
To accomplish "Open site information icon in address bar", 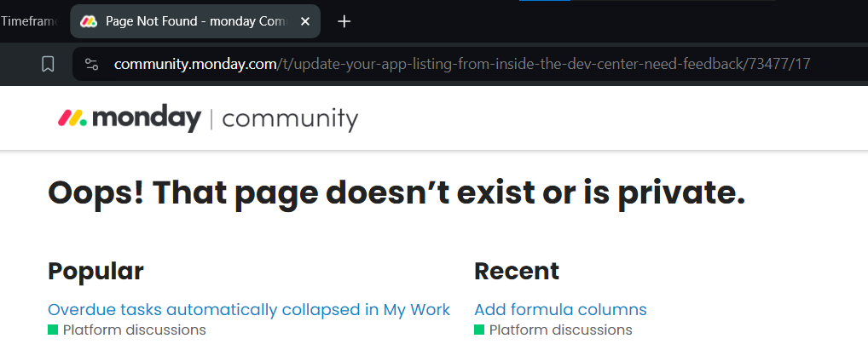I will tap(91, 65).
